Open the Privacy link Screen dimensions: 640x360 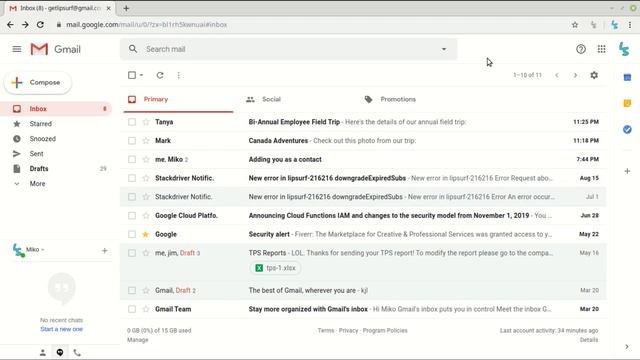click(x=348, y=331)
